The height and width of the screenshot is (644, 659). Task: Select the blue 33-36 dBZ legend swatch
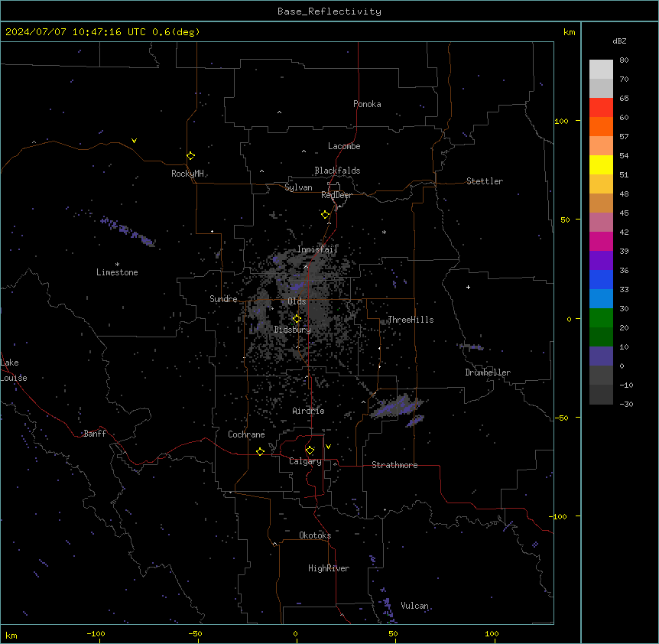(601, 279)
